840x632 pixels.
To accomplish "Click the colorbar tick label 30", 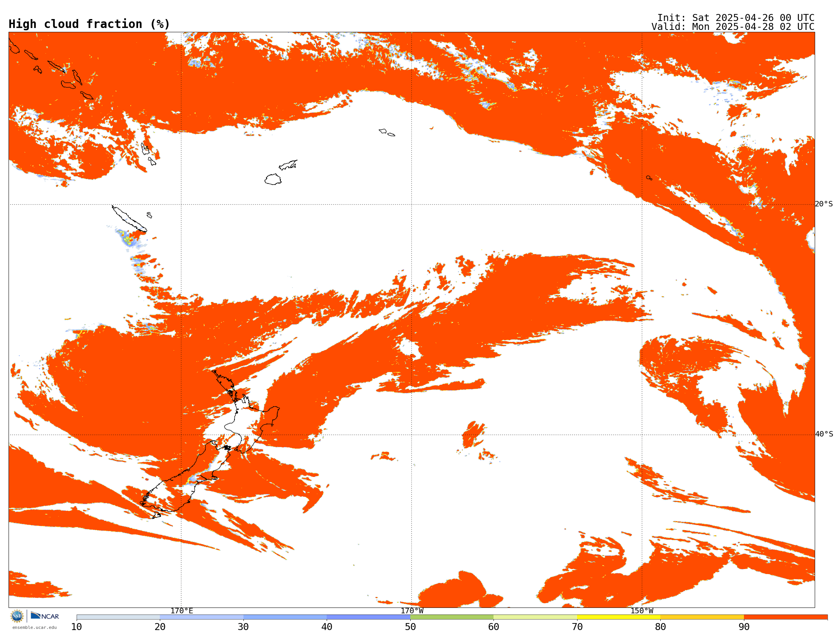I will (243, 627).
